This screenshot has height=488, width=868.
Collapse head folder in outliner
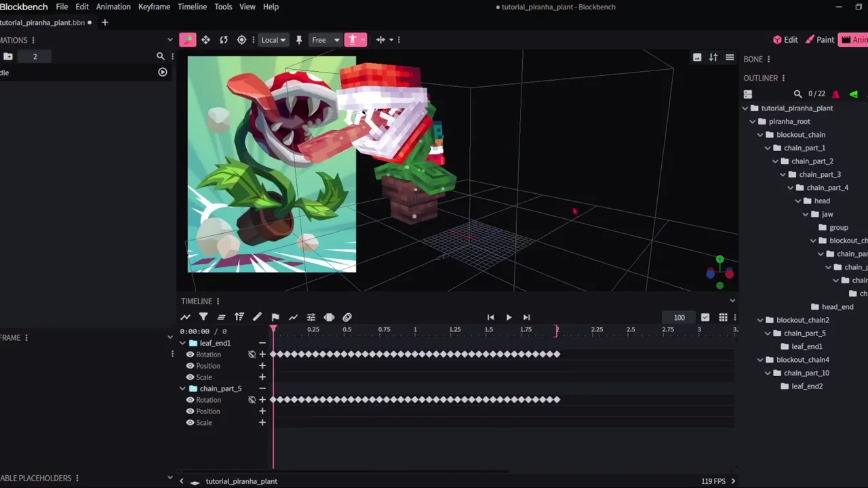coord(798,201)
